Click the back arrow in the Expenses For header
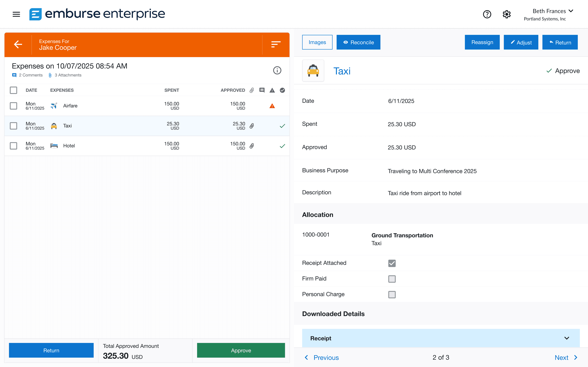 tap(18, 45)
